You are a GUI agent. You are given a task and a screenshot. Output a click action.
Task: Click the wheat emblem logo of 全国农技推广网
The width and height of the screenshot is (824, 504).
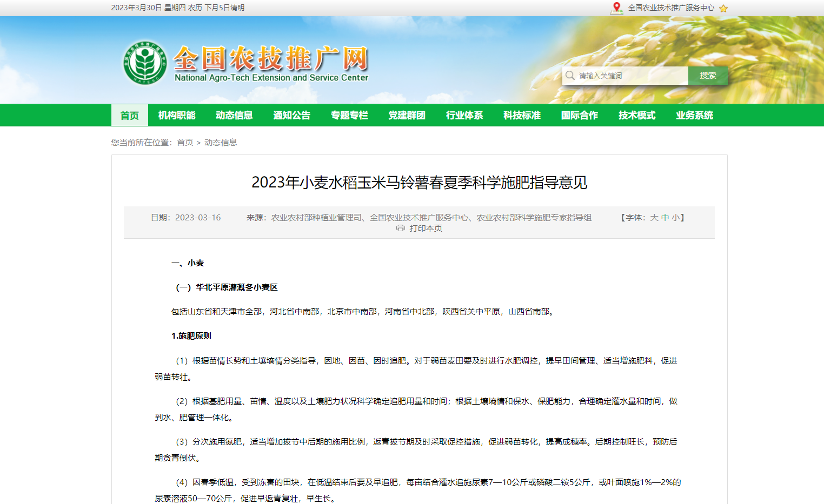(x=145, y=61)
